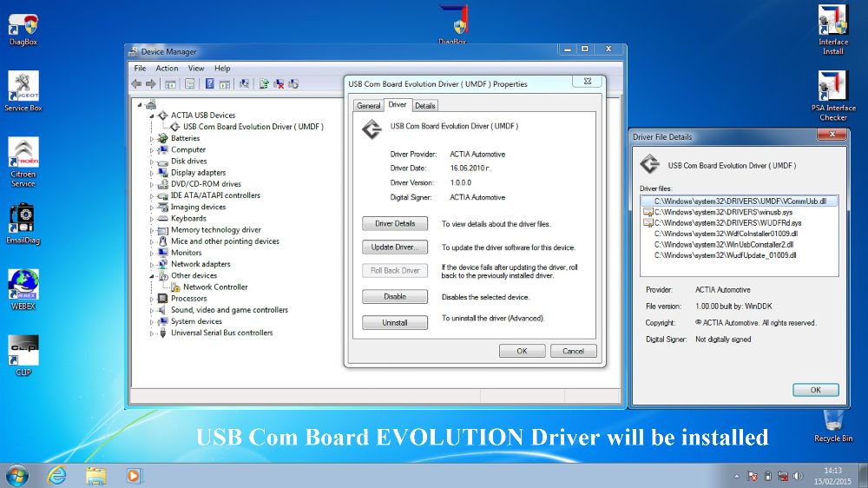The height and width of the screenshot is (488, 868).
Task: Open the WEBEX desktop icon
Action: tap(23, 290)
